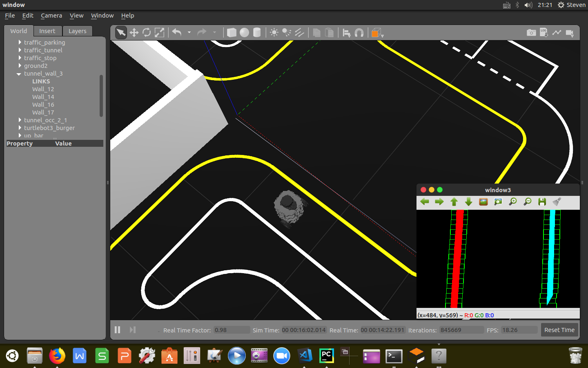588x368 pixels.
Task: Take a screenshot with camera icon
Action: (x=531, y=33)
